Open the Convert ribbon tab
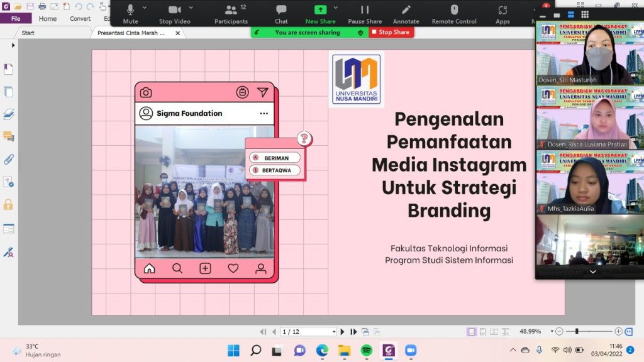This screenshot has width=644, height=362. coord(80,18)
